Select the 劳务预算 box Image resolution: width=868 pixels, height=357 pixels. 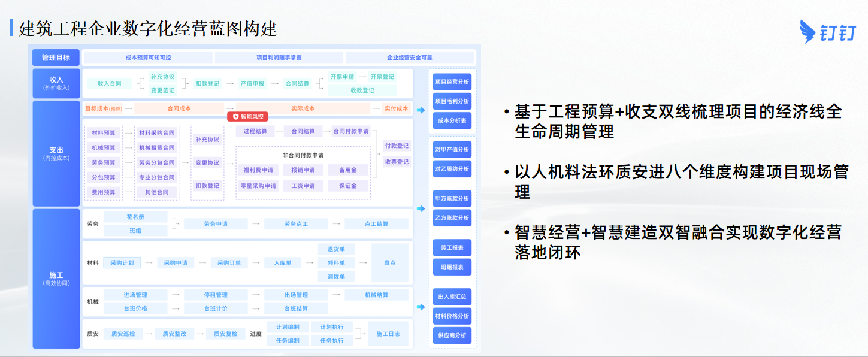tap(104, 162)
